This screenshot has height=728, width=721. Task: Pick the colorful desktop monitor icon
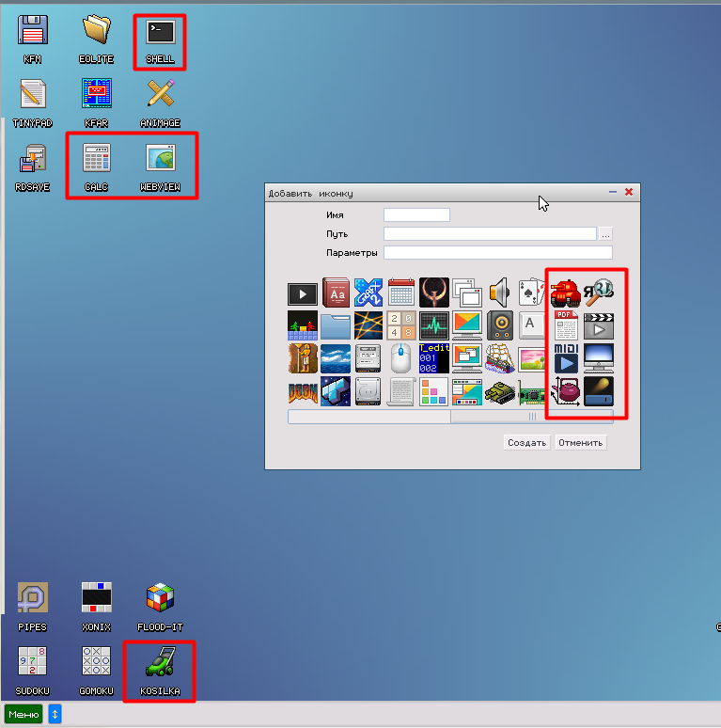[467, 326]
